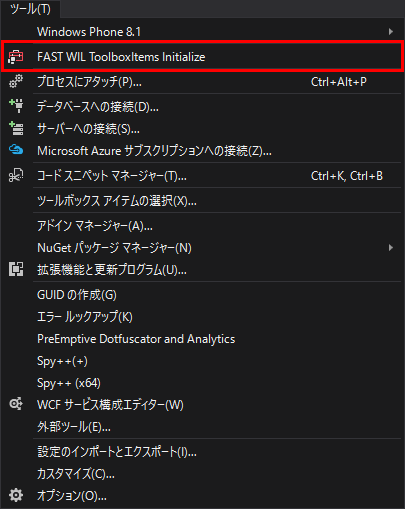Image resolution: width=405 pixels, height=509 pixels.
Task: Launch Spy++ (x64)
Action: [x=202, y=383]
